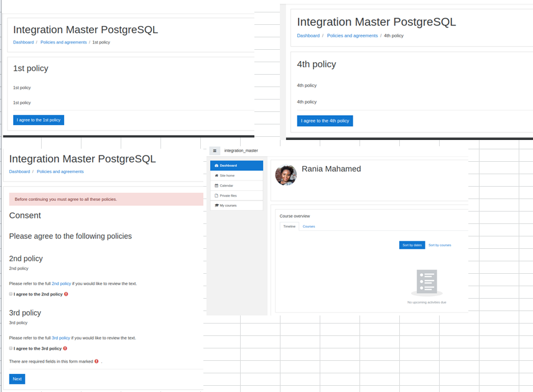Open My courses in the side navigation

[x=236, y=205]
